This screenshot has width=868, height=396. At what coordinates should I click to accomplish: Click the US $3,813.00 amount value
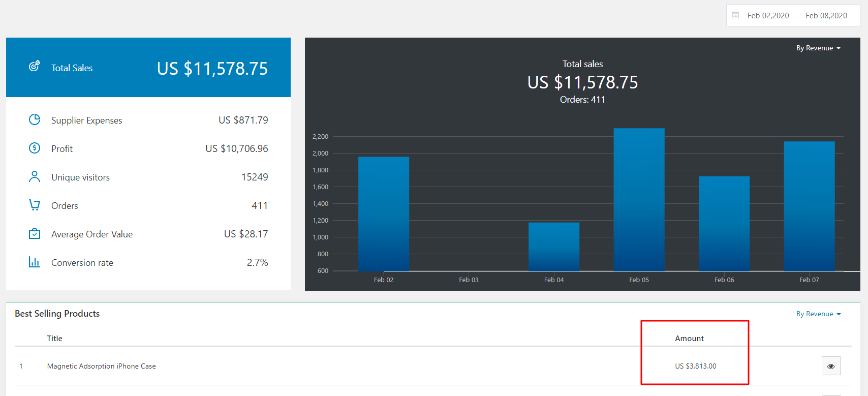(x=695, y=366)
